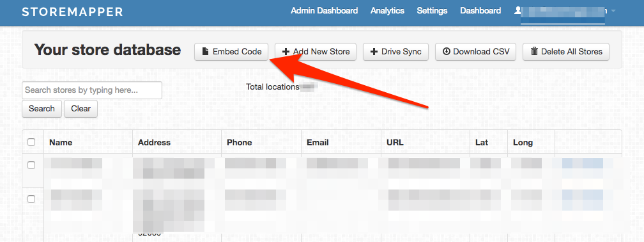Check the first store row checkbox
This screenshot has height=242, width=644.
[31, 165]
